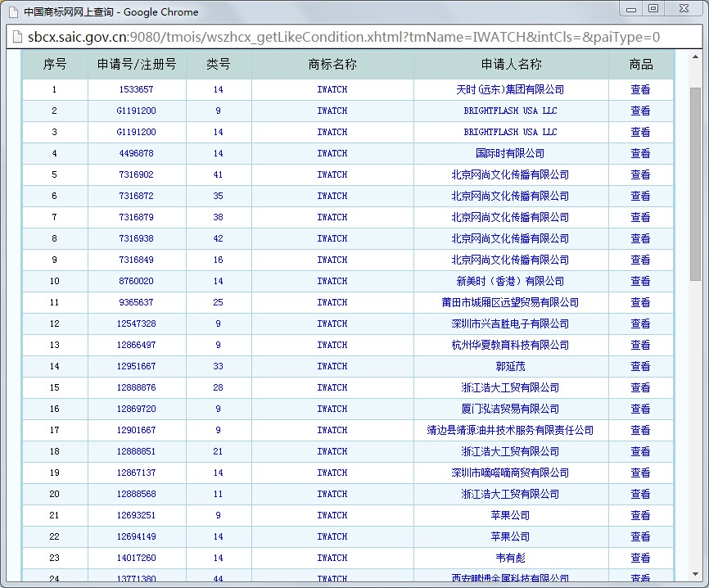
Task: Click class 28 link
Action: click(218, 387)
